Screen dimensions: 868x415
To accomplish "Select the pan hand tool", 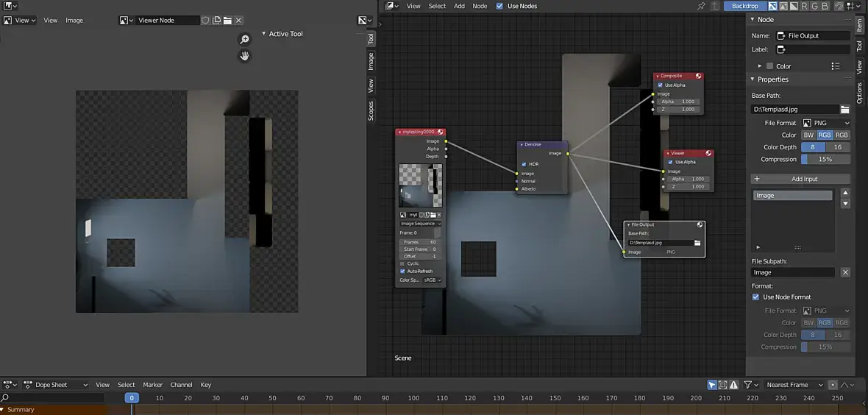I will (244, 56).
